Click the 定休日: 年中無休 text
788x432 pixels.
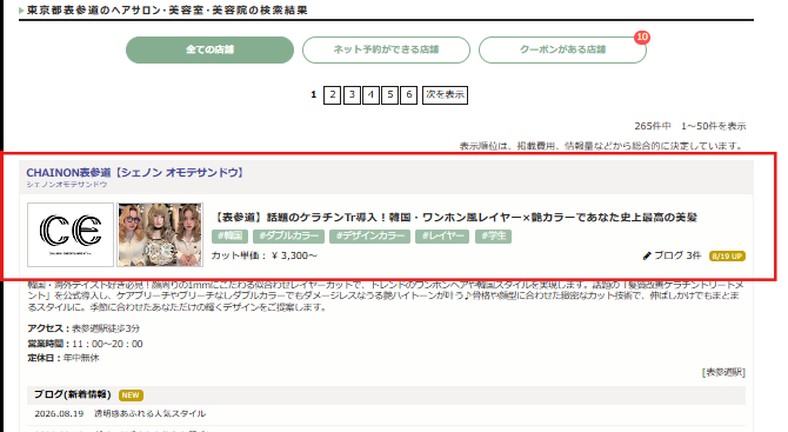[x=63, y=358]
